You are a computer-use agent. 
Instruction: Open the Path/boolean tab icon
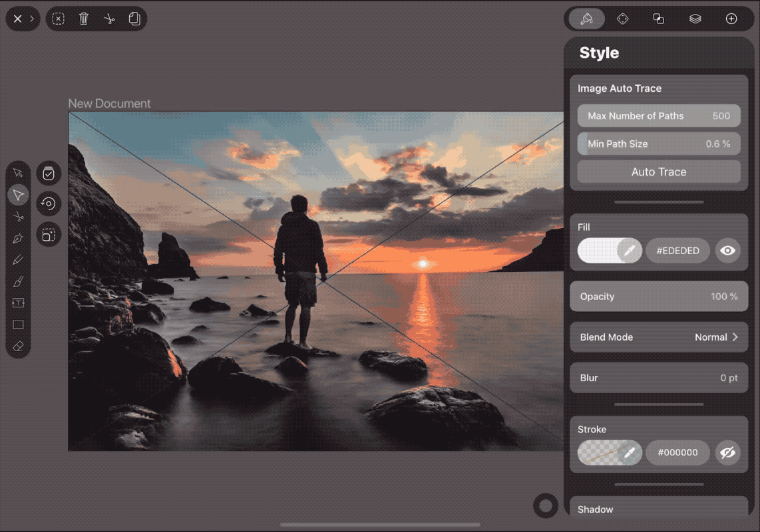point(659,19)
